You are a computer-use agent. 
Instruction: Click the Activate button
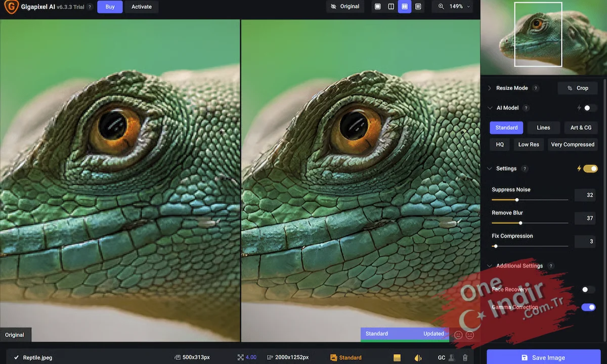(142, 7)
